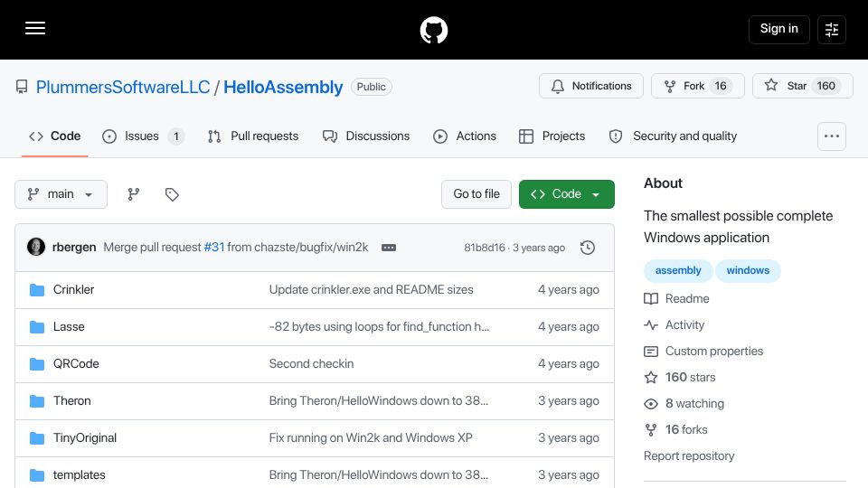
Task: Fork this repository
Action: (x=697, y=86)
